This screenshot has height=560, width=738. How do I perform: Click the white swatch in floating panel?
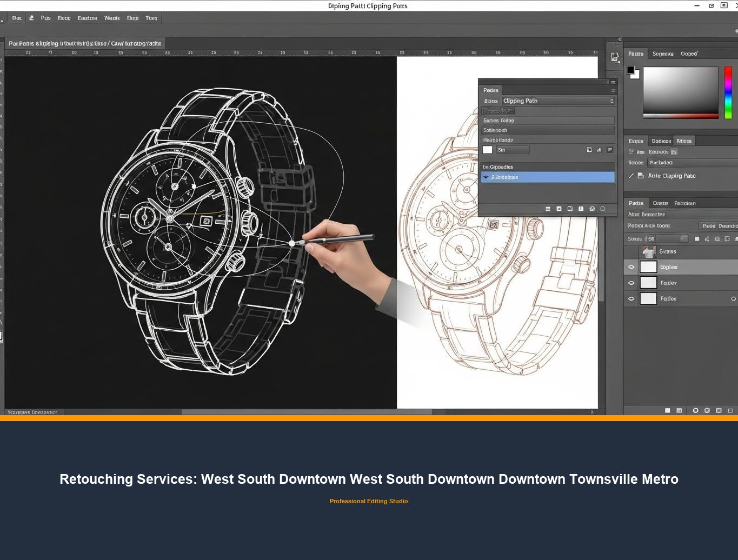488,150
